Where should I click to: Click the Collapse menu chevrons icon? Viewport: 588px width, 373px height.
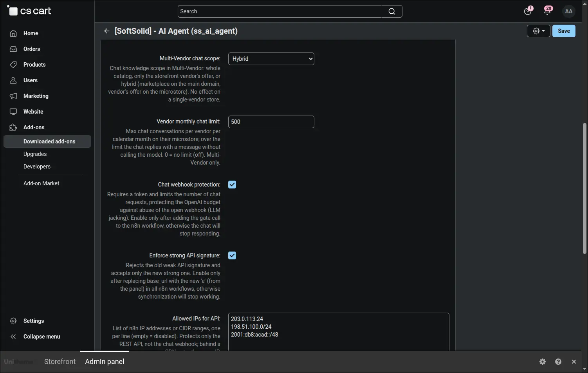tap(13, 337)
